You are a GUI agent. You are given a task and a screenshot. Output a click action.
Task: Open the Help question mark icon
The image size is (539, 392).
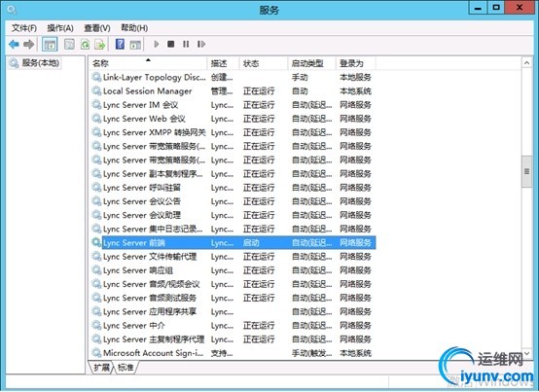click(120, 45)
